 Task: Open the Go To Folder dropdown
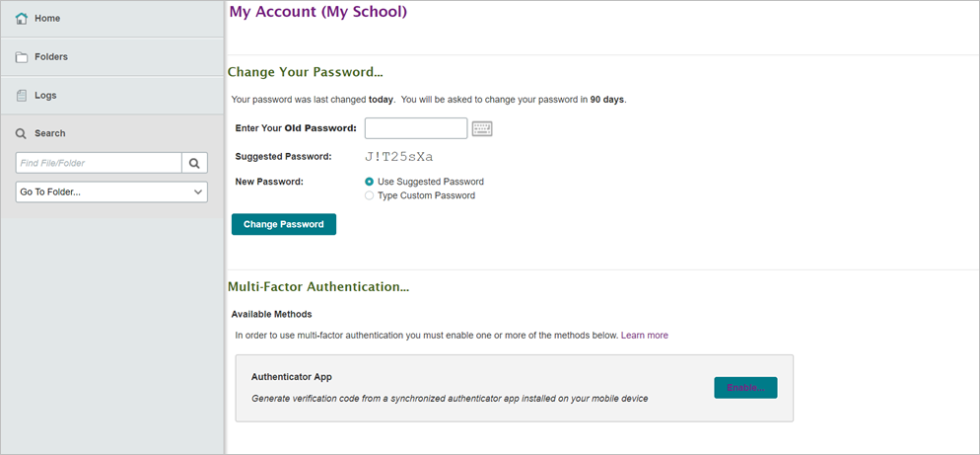(x=111, y=192)
